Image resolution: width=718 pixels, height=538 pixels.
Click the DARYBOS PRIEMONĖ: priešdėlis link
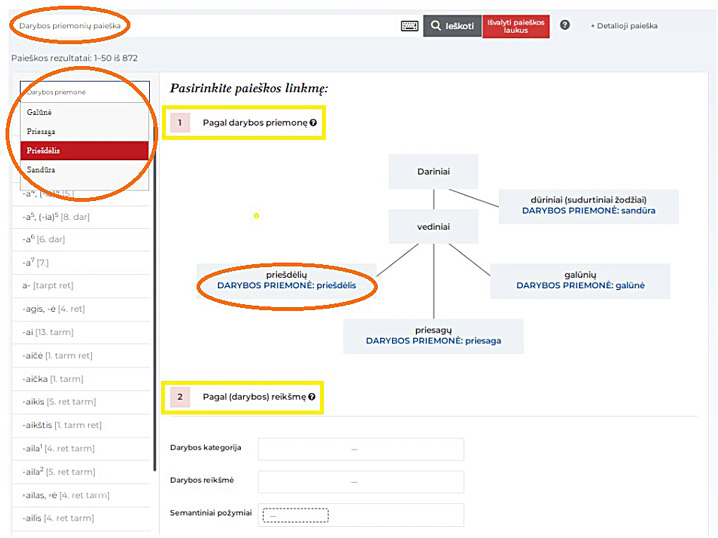pos(286,285)
